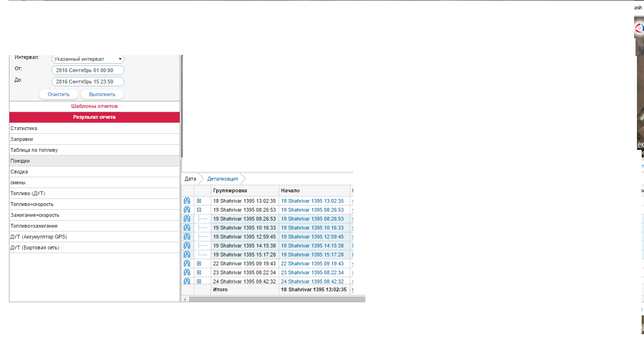Viewport: 644px width, 362px height.
Task: Click binoculars icon for 19 Shahrivar 10:16:33 row
Action: pos(187,228)
